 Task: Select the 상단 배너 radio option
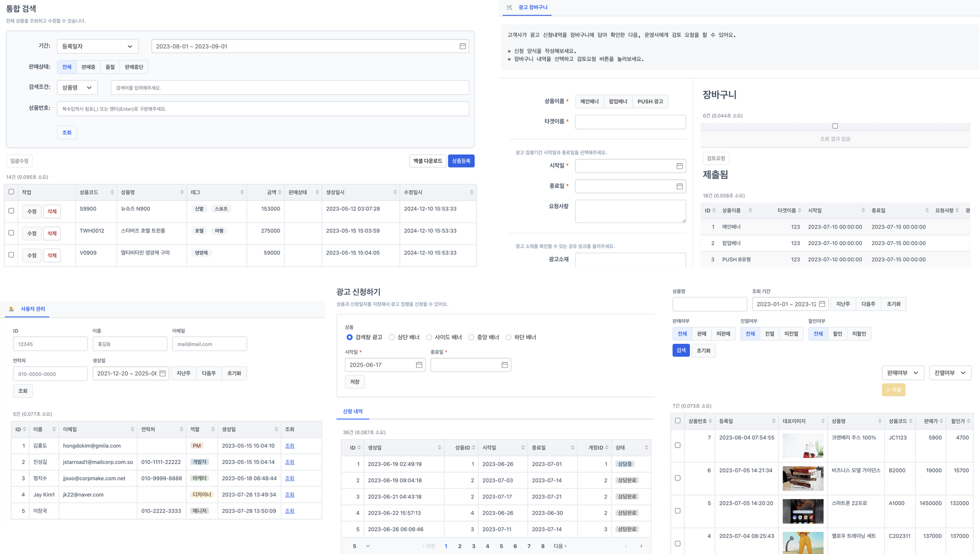click(x=392, y=337)
